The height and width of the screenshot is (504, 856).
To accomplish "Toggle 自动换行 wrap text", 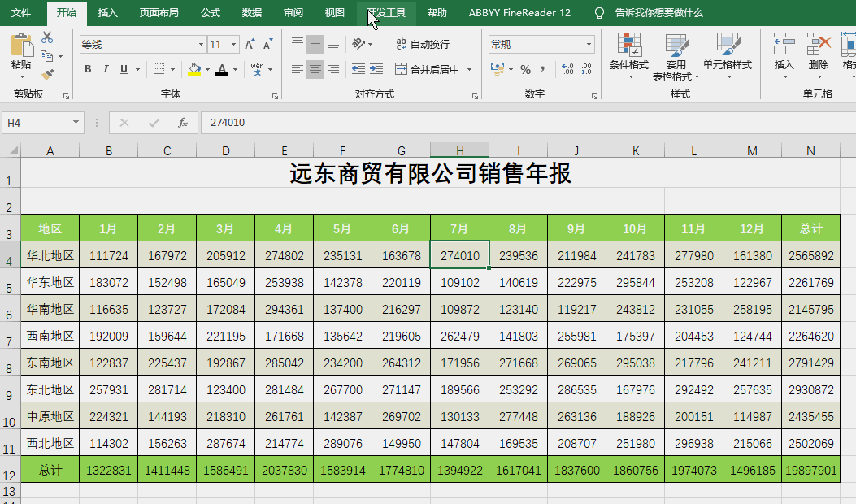I will [423, 44].
